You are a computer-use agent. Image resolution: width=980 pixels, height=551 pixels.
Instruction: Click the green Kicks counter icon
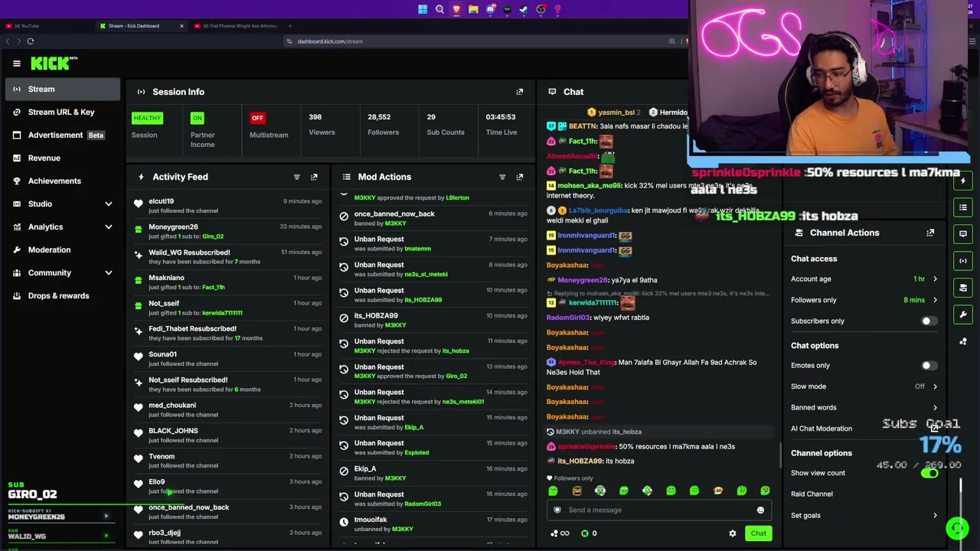coord(585,533)
